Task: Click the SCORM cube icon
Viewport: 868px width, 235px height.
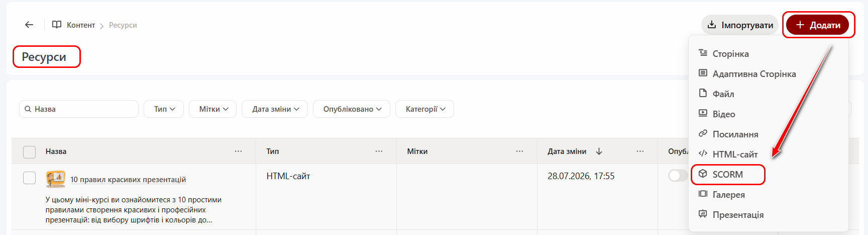Action: [703, 174]
